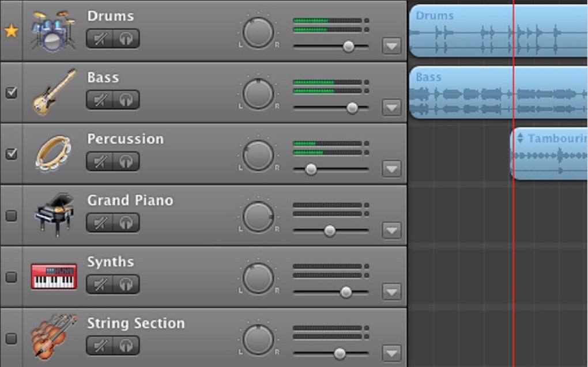Select the Bass guitar instrument icon
The height and width of the screenshot is (367, 588).
[x=54, y=92]
